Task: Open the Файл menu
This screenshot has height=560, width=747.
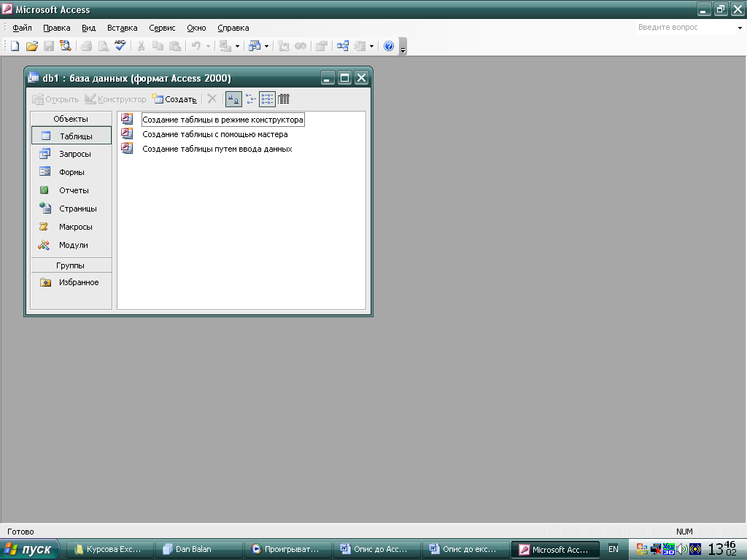Action: (x=22, y=28)
